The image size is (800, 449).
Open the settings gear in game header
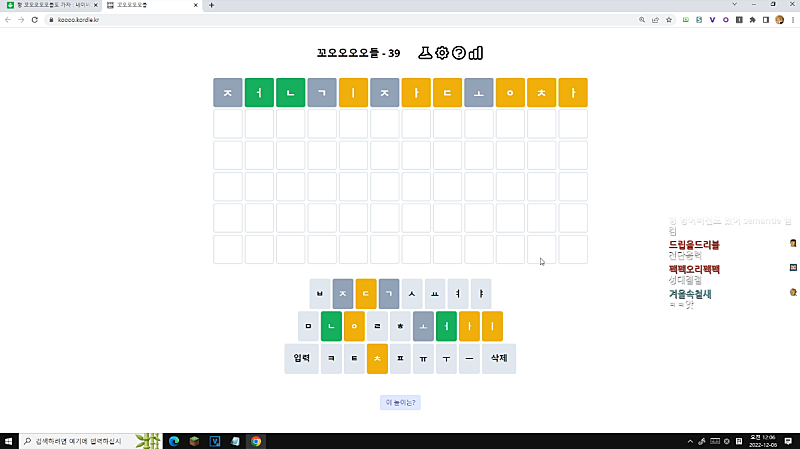tap(442, 53)
